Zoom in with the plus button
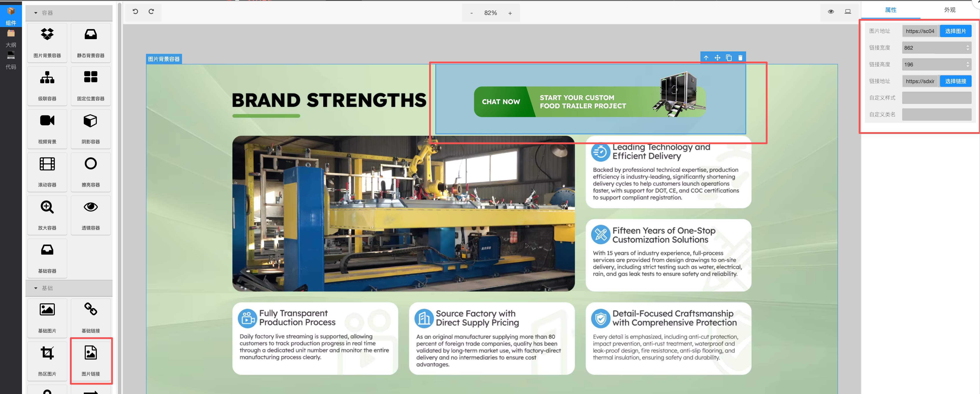The width and height of the screenshot is (980, 394). [510, 13]
